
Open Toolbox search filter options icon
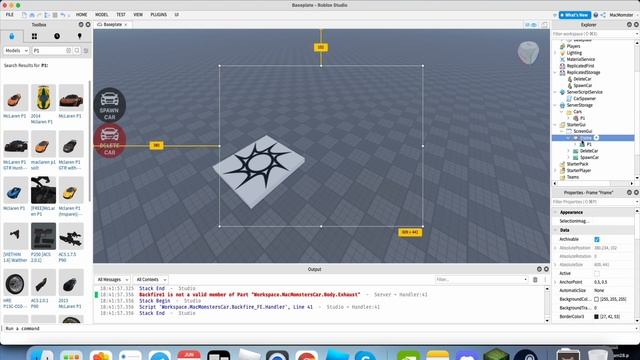86,51
